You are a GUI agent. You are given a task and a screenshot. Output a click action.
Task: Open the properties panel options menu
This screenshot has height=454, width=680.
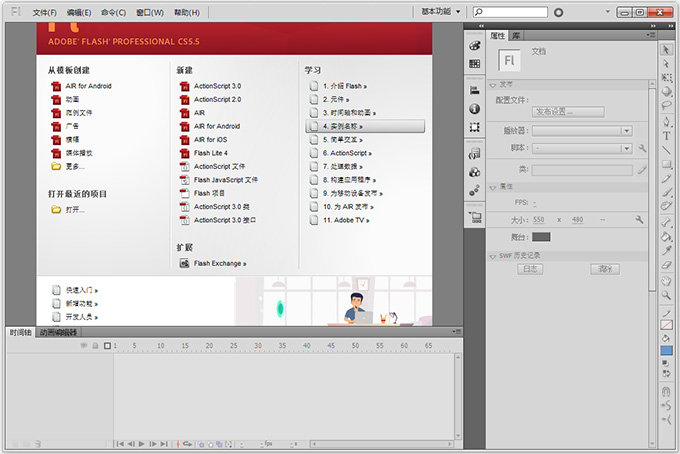651,35
